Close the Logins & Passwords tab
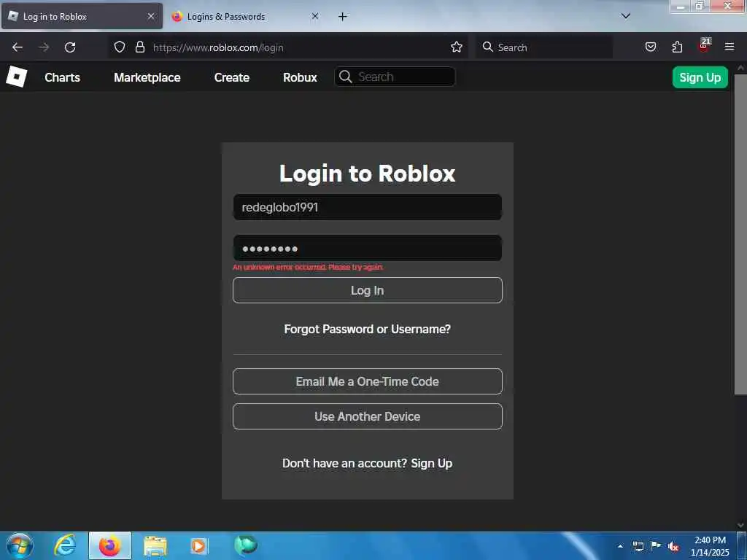The image size is (747, 560). coord(315,16)
